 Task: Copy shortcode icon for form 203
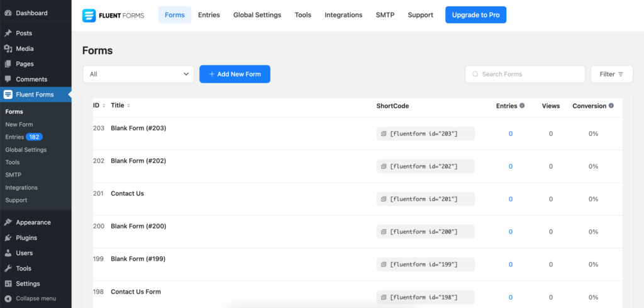pyautogui.click(x=384, y=134)
